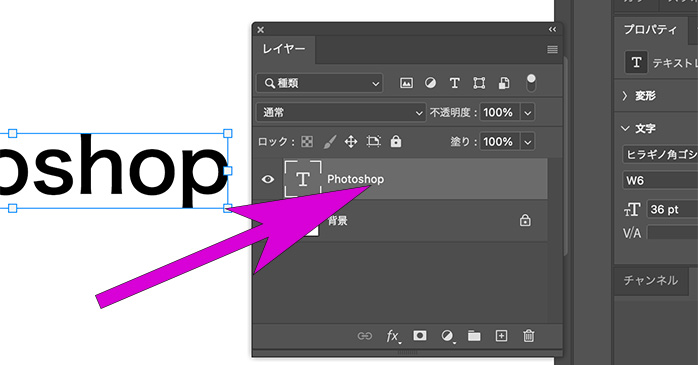Edit the V/A kerning value field
Image resolution: width=698 pixels, height=365 pixels.
(x=672, y=233)
